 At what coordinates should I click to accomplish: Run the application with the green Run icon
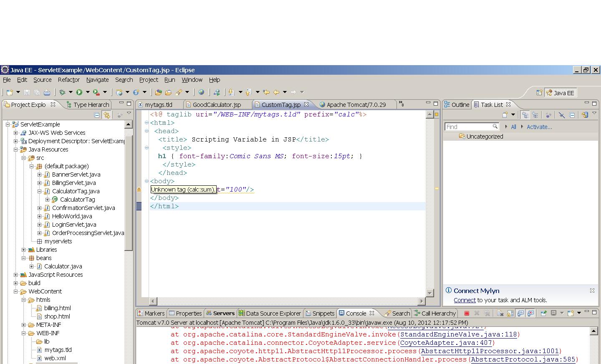coord(79,92)
